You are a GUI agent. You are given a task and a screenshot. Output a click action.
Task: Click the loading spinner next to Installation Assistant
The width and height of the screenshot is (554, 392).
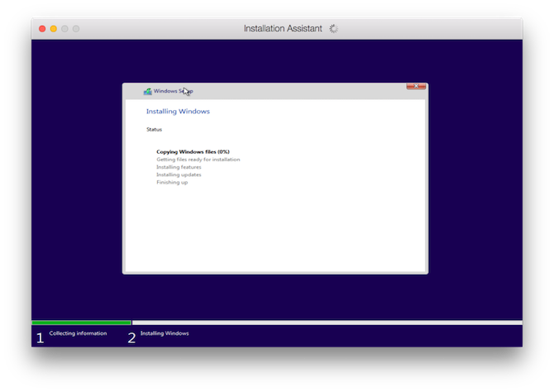click(x=333, y=29)
